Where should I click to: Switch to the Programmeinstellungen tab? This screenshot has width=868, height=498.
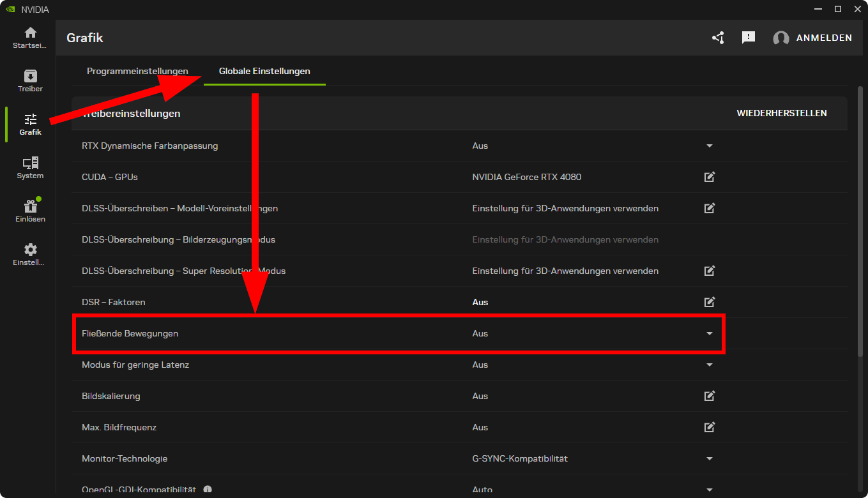point(137,71)
